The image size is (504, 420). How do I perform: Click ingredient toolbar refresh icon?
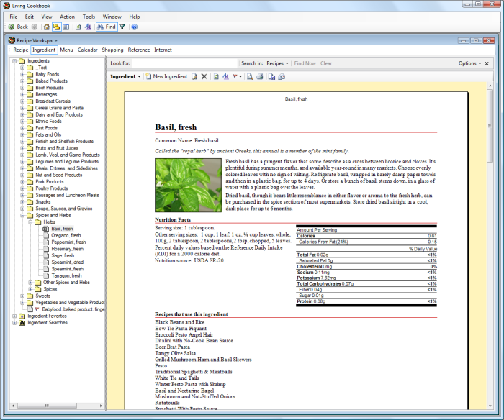[216, 76]
